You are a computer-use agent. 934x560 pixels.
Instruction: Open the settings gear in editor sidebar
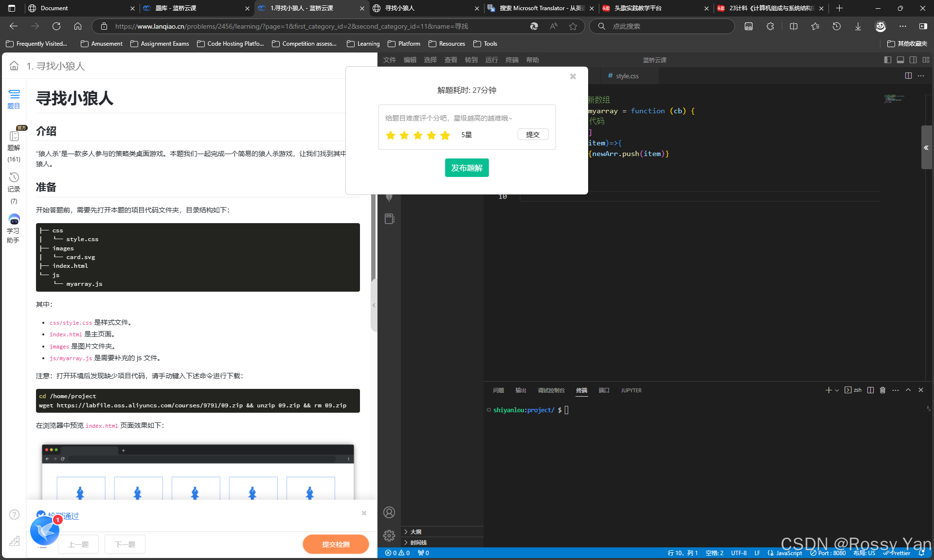[x=389, y=535]
